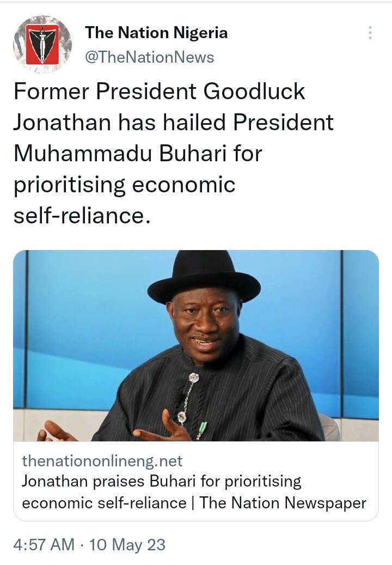
Task: Click 'economic self-reliance' in the card headline
Action: (104, 502)
